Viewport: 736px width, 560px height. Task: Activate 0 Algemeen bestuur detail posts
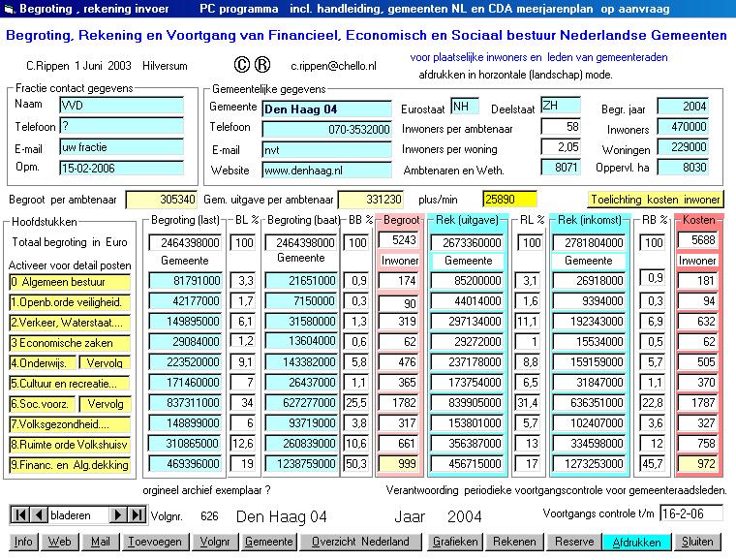point(68,282)
